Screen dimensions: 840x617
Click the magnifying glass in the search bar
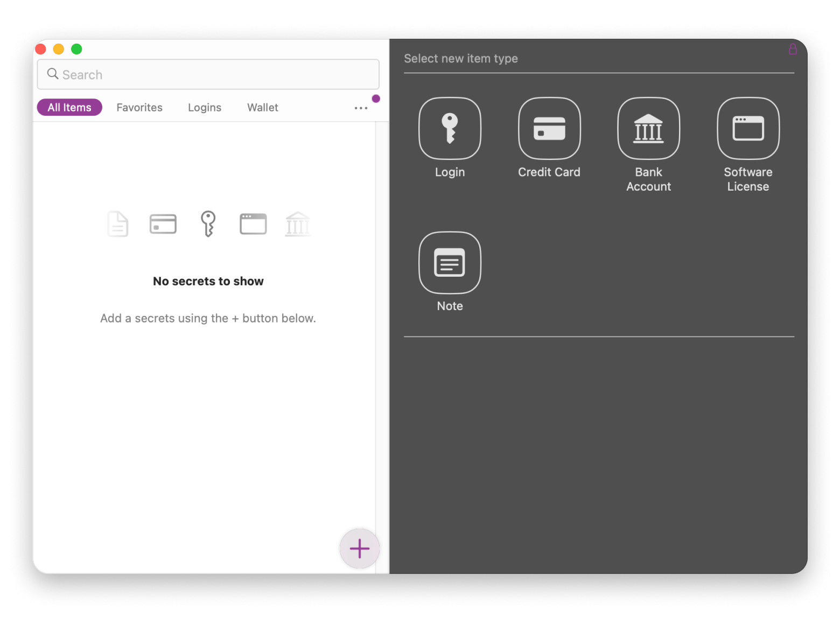coord(52,74)
